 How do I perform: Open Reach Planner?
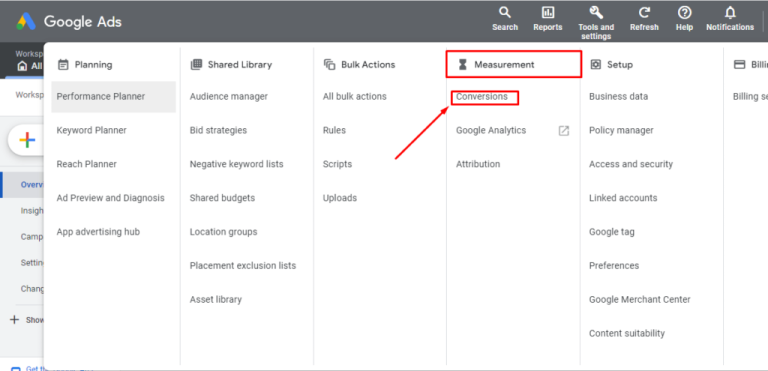(87, 164)
